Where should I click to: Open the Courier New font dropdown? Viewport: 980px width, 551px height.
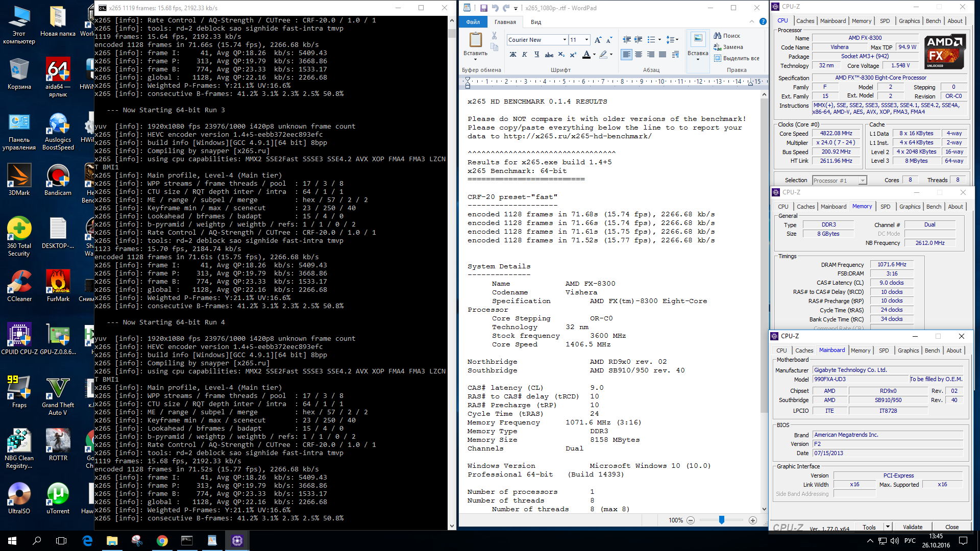click(564, 40)
